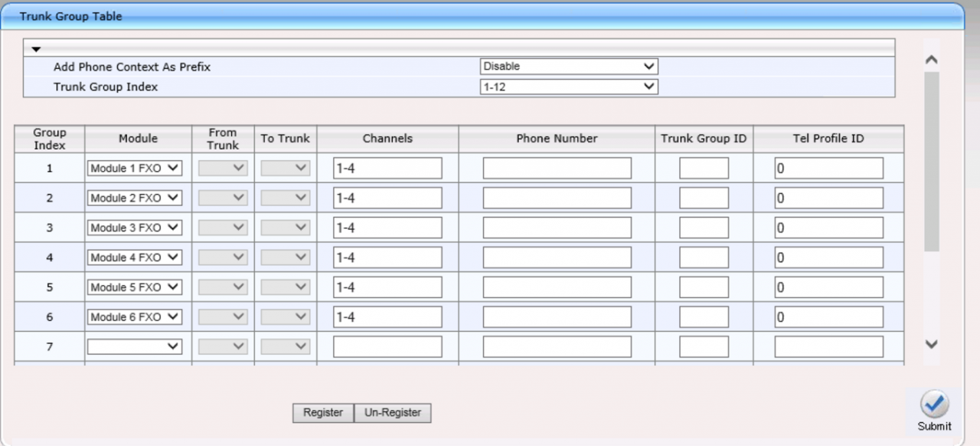The width and height of the screenshot is (980, 446).
Task: Open the To Trunk dropdown on row 2
Action: click(x=284, y=197)
